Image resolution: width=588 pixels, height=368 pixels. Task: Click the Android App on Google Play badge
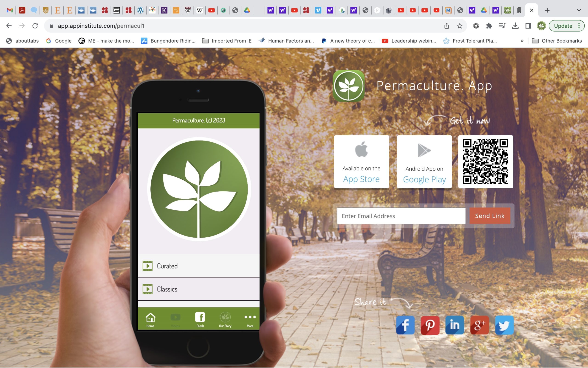point(424,162)
